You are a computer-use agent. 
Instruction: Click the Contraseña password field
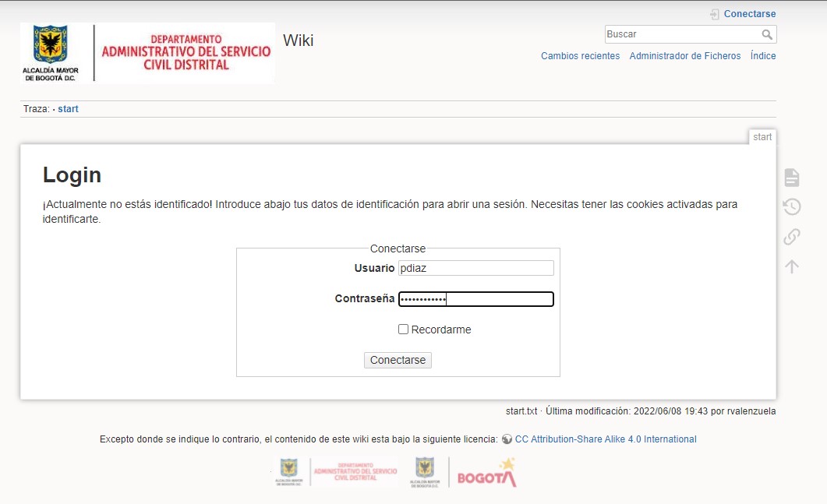click(475, 299)
